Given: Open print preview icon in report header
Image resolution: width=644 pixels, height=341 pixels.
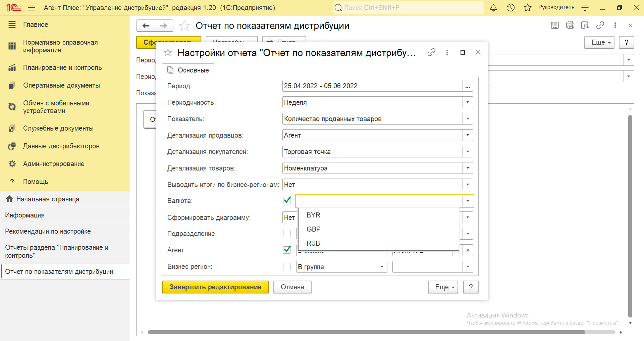Looking at the screenshot, I should coord(585,25).
